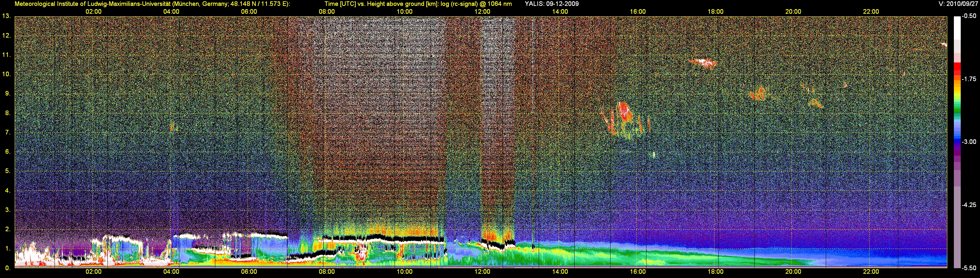Click the '7.' height axis label
This screenshot has width=980, height=278.
[x=8, y=132]
